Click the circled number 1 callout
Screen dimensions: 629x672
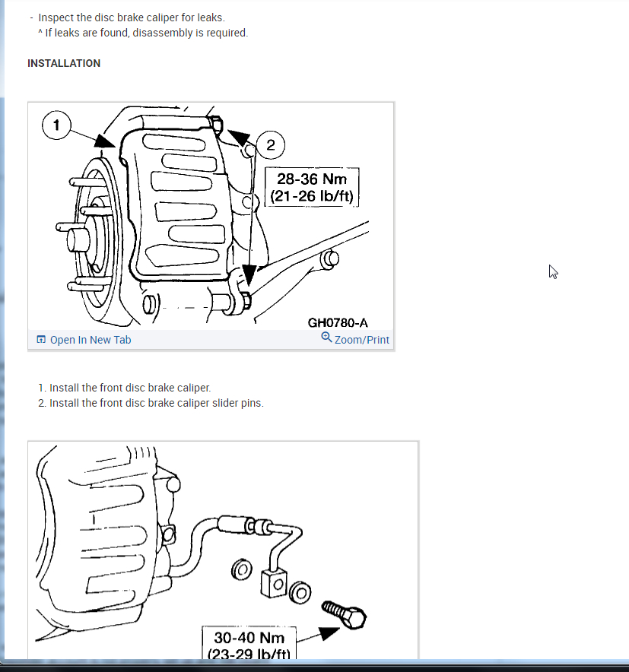[x=56, y=125]
